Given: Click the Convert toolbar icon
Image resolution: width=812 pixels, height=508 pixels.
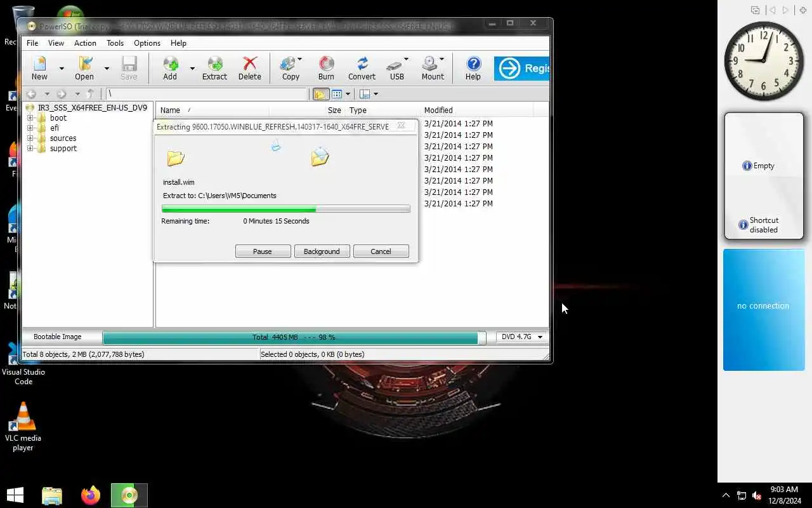Looking at the screenshot, I should [x=362, y=68].
